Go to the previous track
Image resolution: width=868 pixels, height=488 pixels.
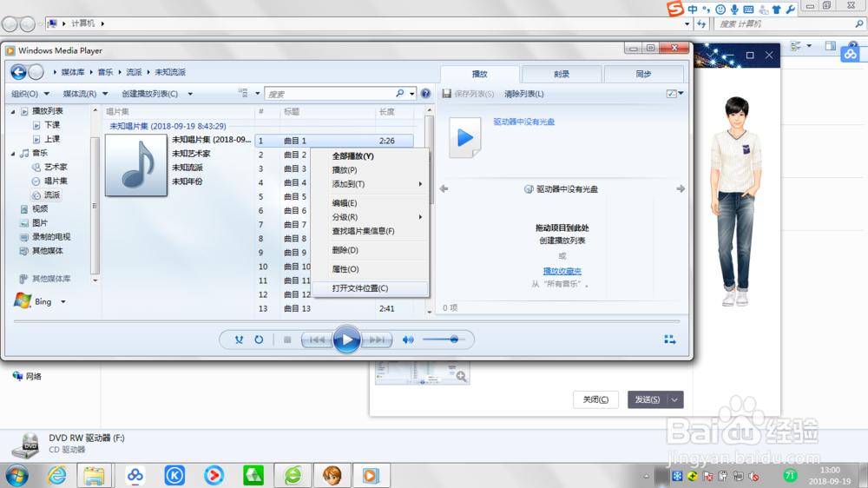point(317,340)
